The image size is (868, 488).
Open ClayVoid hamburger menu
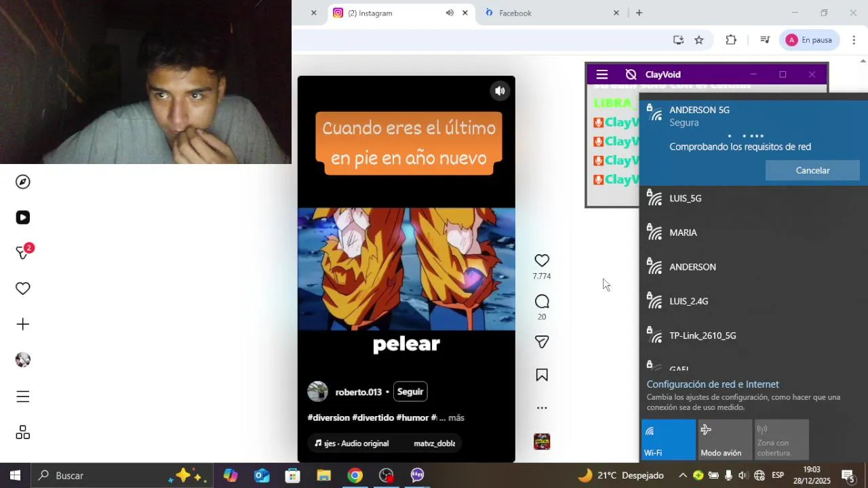pos(602,75)
